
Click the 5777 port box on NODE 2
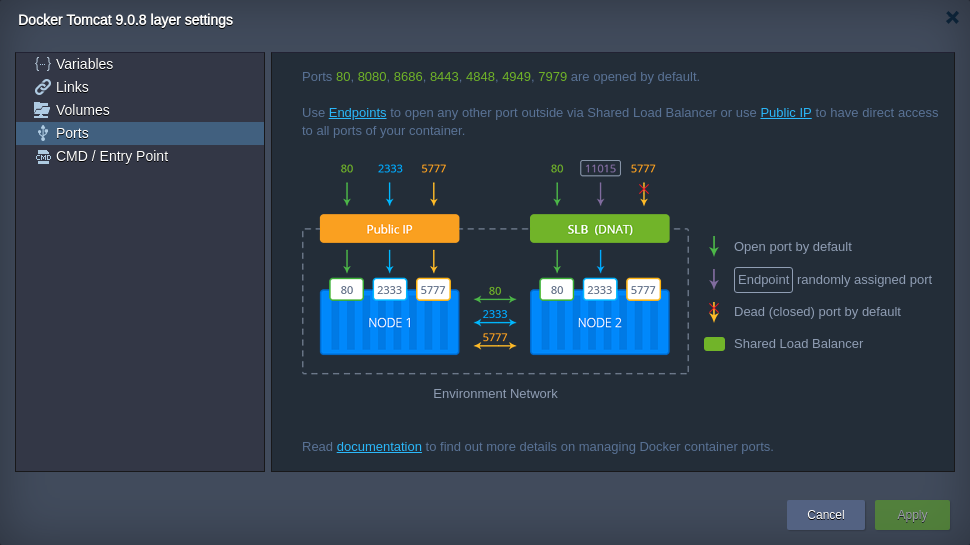pos(643,290)
